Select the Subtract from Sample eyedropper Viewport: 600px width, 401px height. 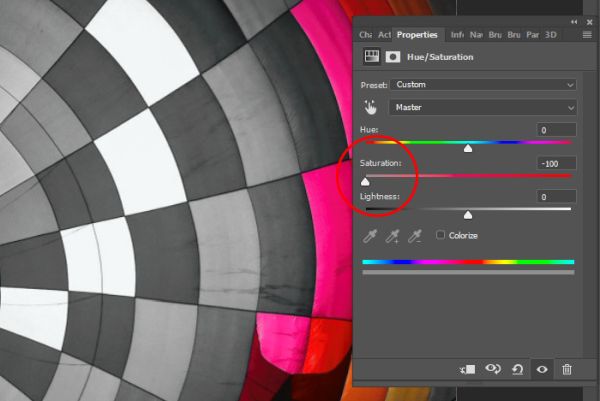point(414,236)
